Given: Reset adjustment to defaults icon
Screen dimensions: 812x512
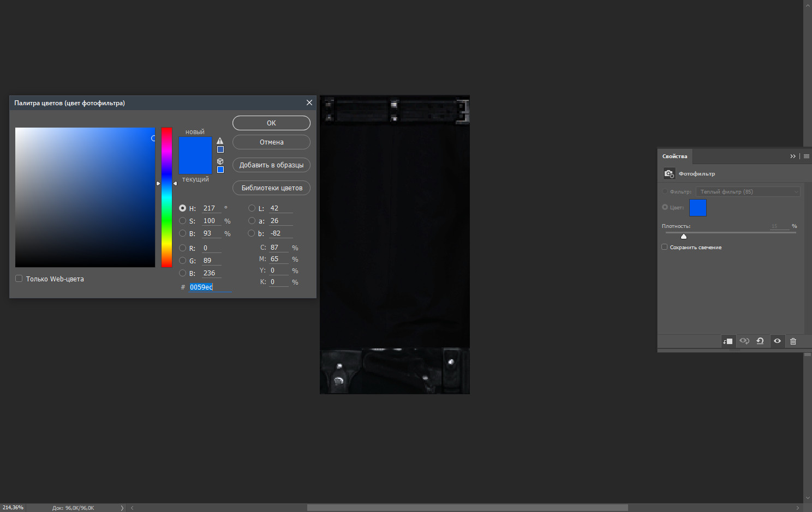Looking at the screenshot, I should pyautogui.click(x=760, y=341).
